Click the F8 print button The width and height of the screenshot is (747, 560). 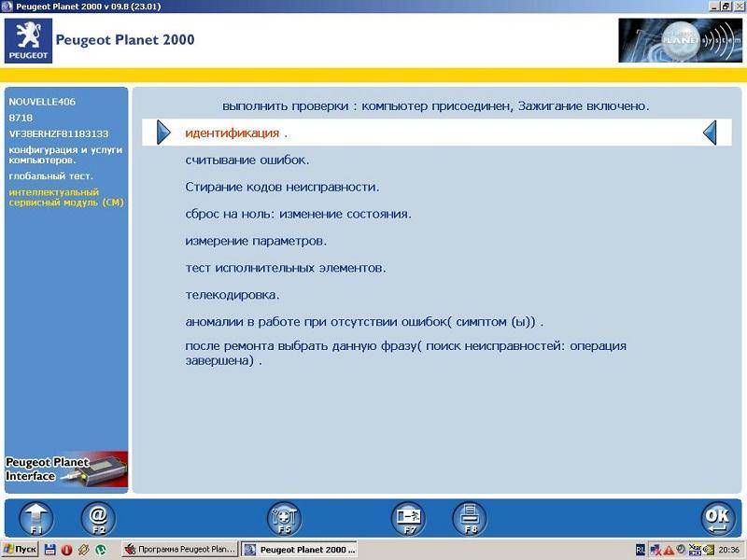coord(470,518)
